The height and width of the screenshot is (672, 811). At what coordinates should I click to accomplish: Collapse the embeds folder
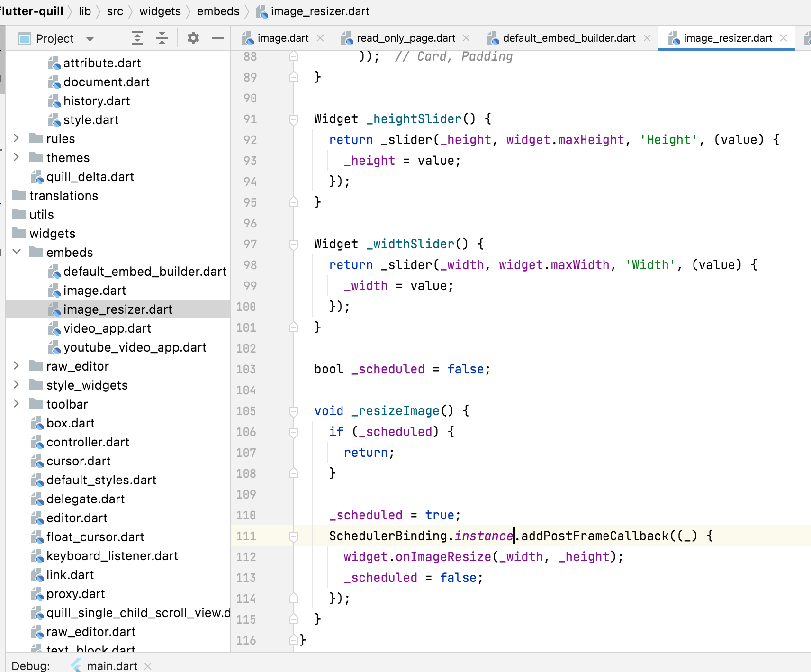click(17, 252)
